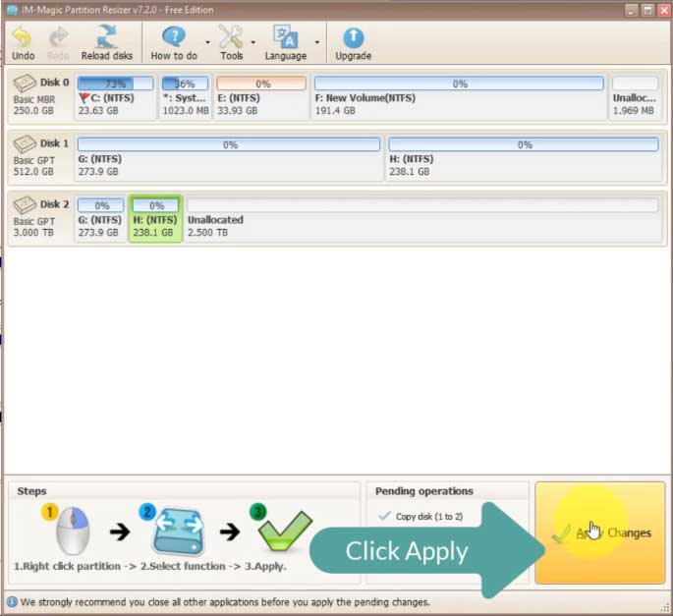Click the Undo toolbar icon

pos(23,37)
